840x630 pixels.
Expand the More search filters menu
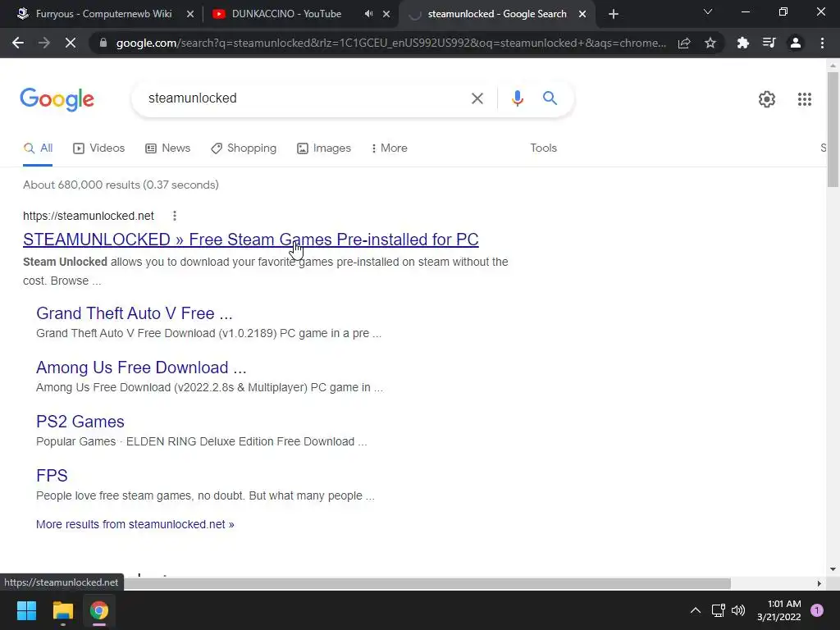coord(389,148)
